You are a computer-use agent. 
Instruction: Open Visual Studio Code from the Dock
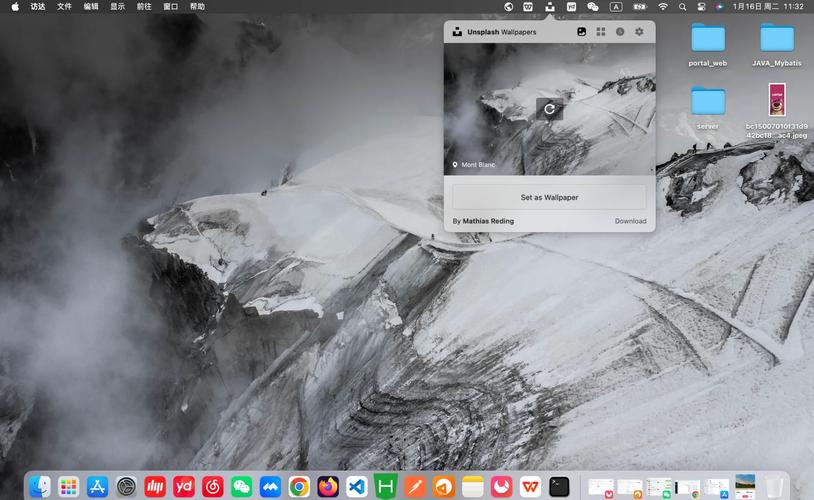[x=357, y=487]
